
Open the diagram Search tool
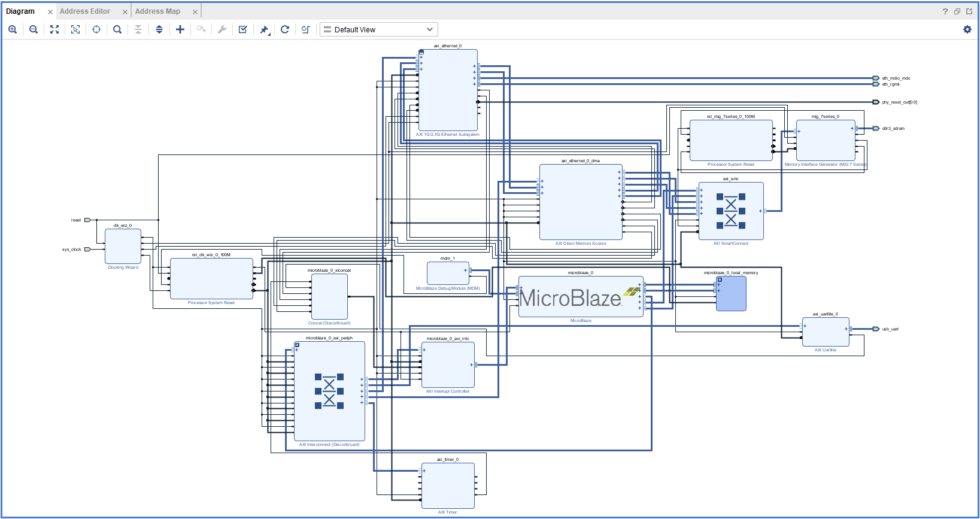pyautogui.click(x=117, y=29)
